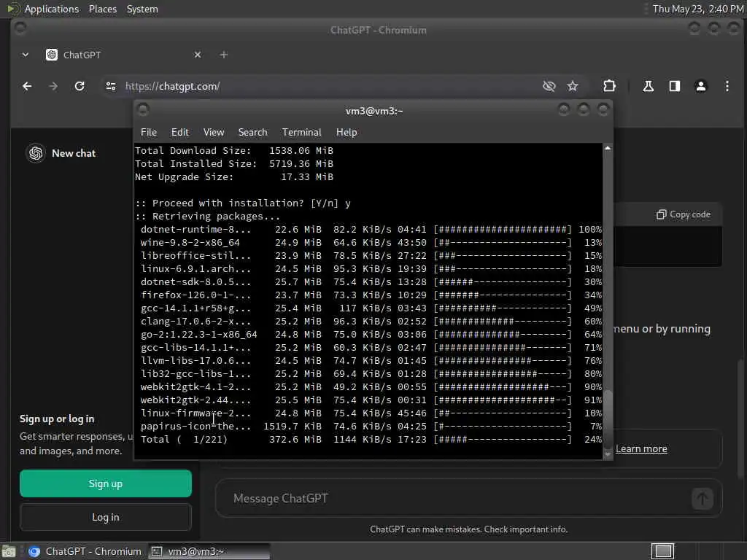Click the Log in button
The width and height of the screenshot is (747, 560).
click(x=106, y=517)
